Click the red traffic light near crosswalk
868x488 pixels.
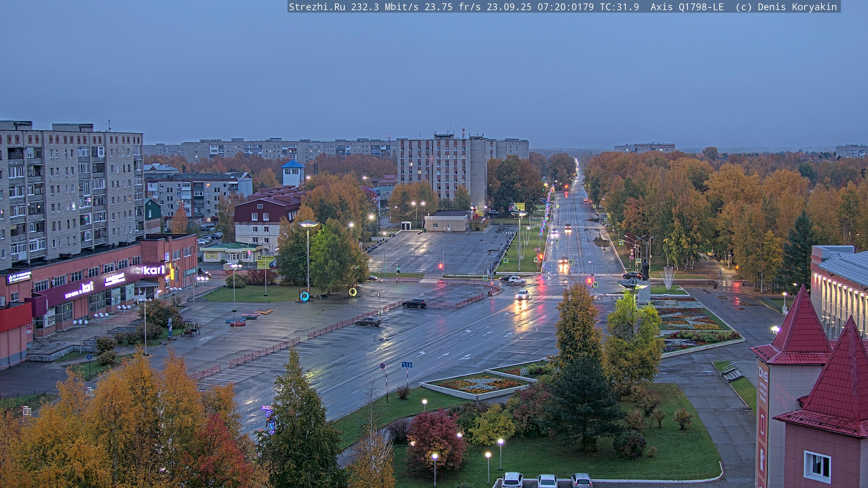click(589, 281)
